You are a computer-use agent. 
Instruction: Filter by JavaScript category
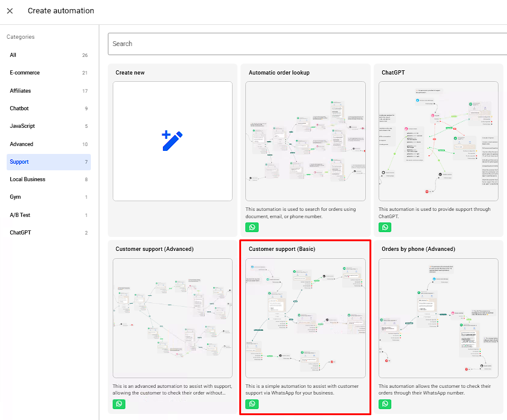[x=48, y=126]
